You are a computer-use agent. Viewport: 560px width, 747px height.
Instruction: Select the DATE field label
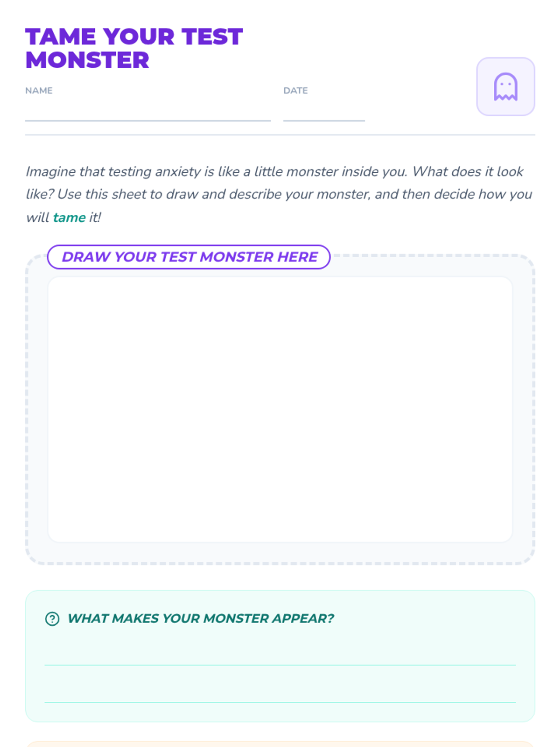tap(295, 91)
